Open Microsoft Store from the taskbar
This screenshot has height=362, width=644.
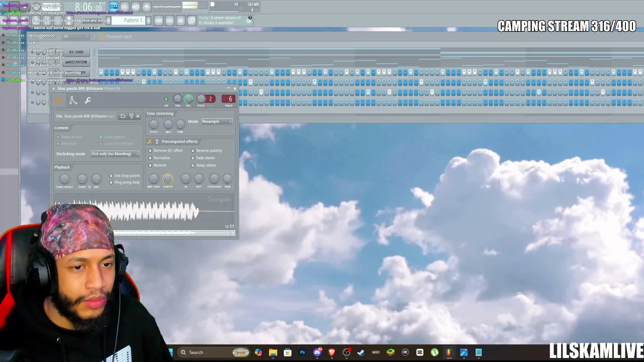click(x=287, y=352)
